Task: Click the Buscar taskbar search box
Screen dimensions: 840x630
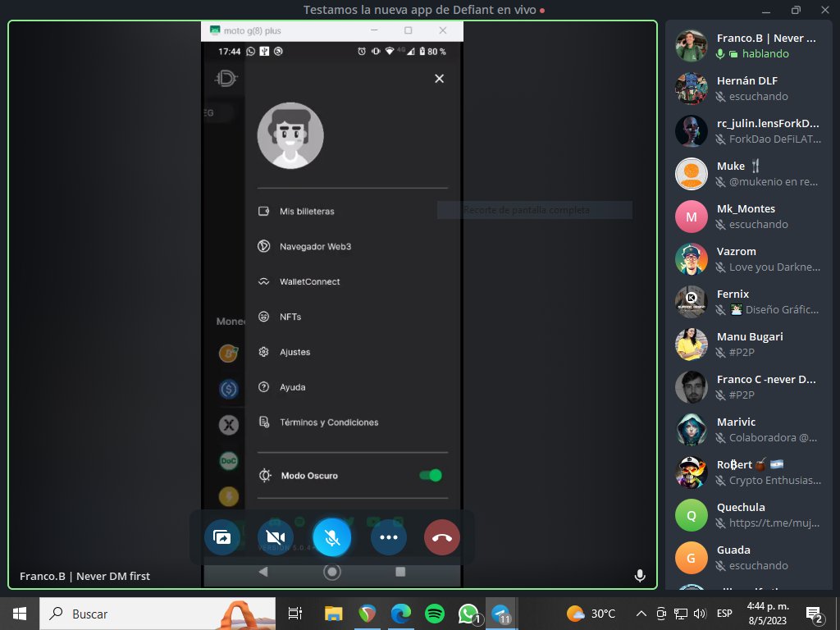Action: click(x=157, y=614)
